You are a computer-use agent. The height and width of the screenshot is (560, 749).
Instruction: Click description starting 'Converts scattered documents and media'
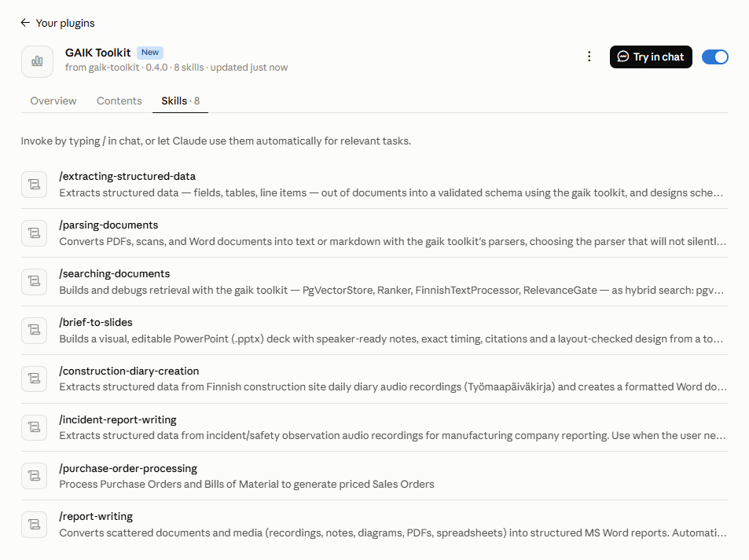[393, 533]
